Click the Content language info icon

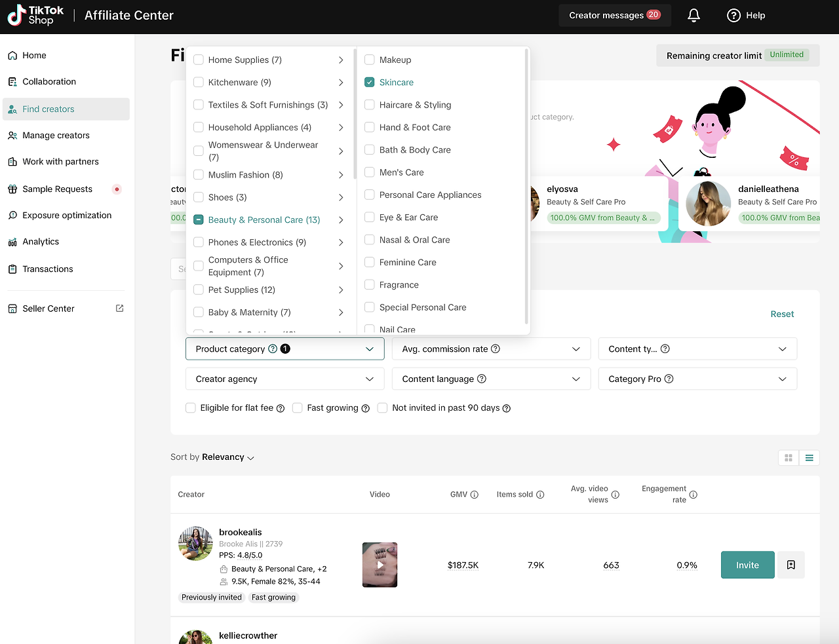(x=482, y=379)
